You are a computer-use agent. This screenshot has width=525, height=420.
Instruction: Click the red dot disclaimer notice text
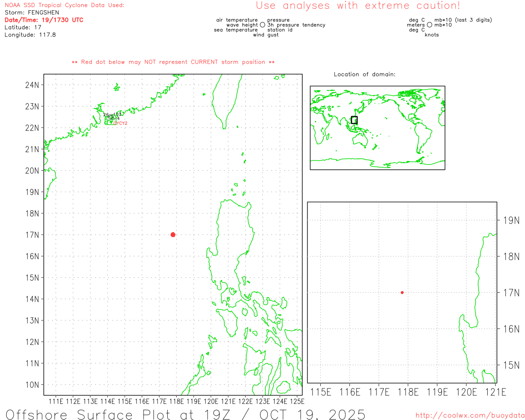coord(173,62)
